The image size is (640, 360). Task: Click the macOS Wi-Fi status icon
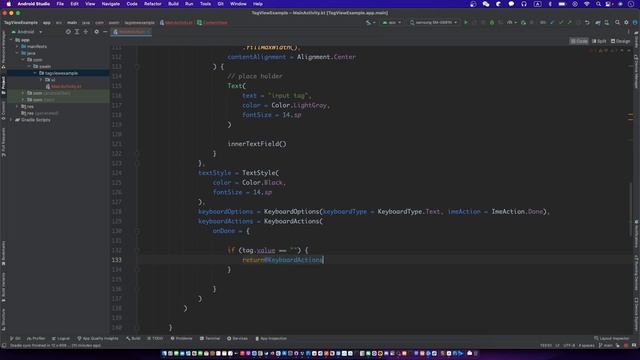point(587,4)
